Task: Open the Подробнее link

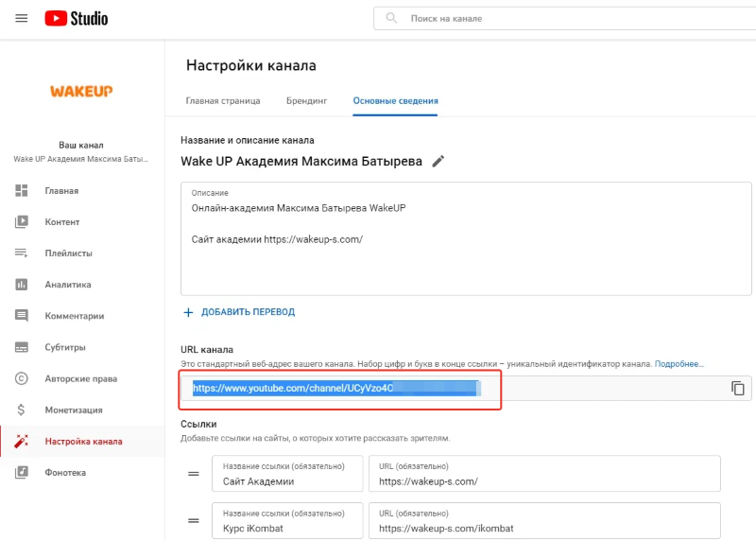Action: pyautogui.click(x=679, y=364)
